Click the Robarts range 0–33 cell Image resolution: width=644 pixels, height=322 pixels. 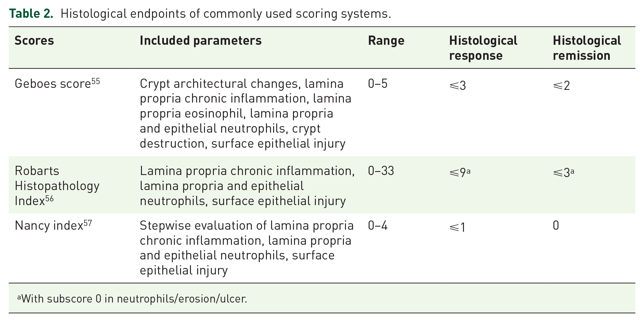[x=381, y=171]
